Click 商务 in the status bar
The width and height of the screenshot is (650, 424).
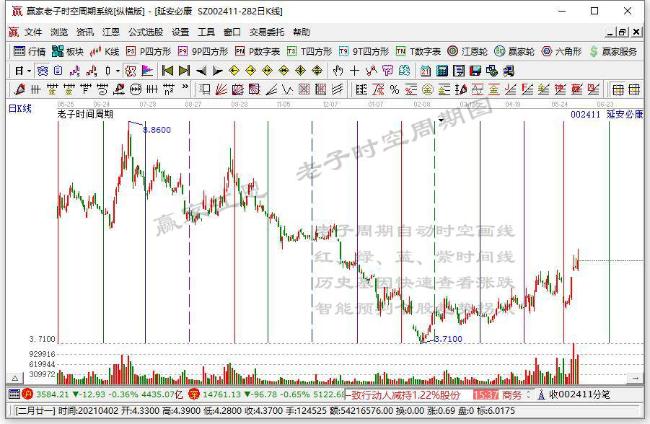[x=512, y=395]
